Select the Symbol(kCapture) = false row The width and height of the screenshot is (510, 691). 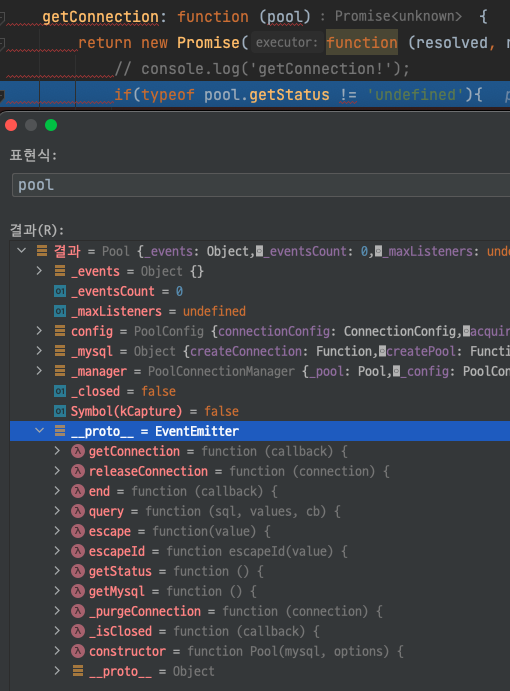point(260,411)
